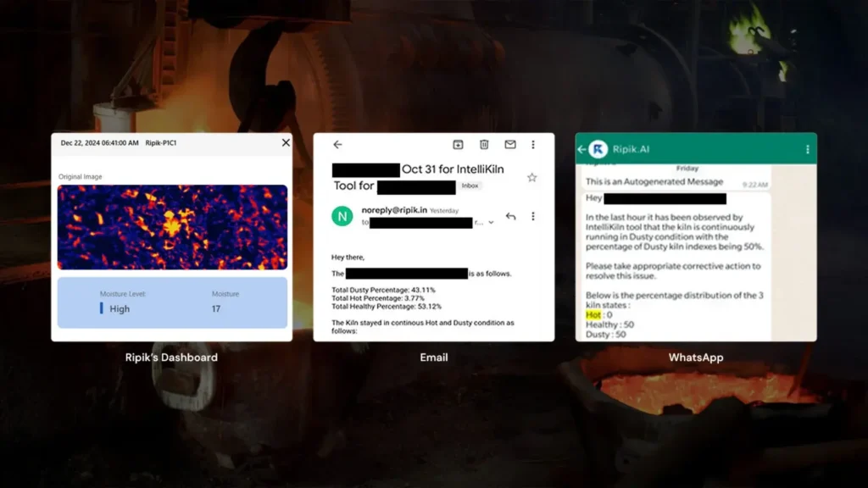The image size is (868, 488).
Task: Click the High moisture level indicator
Action: [x=120, y=309]
